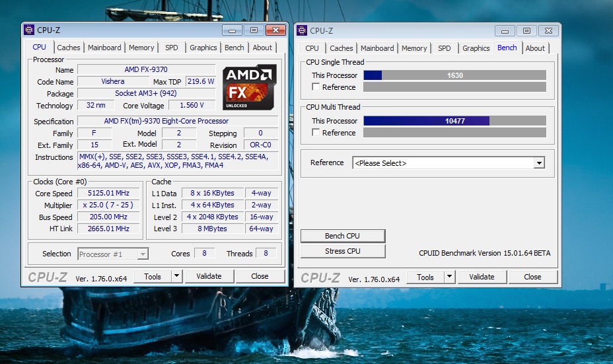Click Bus Speed value 205.00 MHz
613x364 pixels.
pyautogui.click(x=108, y=217)
